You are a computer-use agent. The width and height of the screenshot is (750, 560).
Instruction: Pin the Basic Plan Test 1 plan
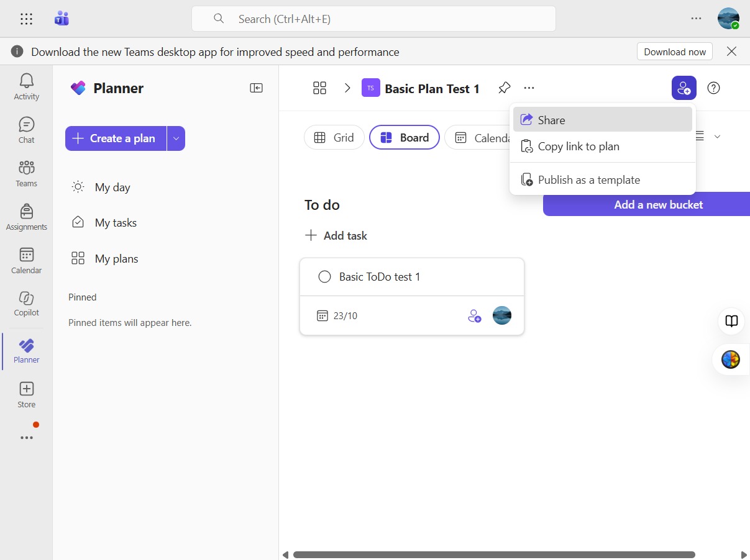504,88
